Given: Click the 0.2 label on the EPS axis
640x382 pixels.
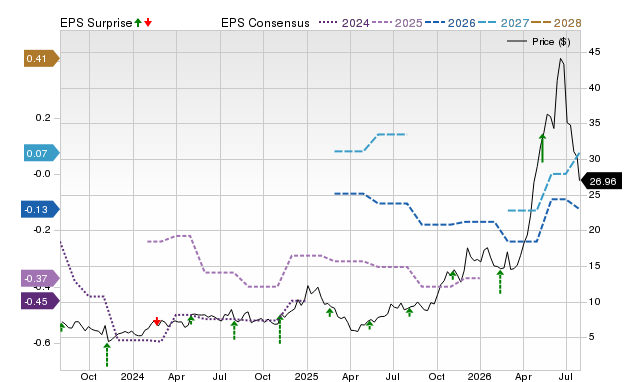Looking at the screenshot, I should (43, 118).
